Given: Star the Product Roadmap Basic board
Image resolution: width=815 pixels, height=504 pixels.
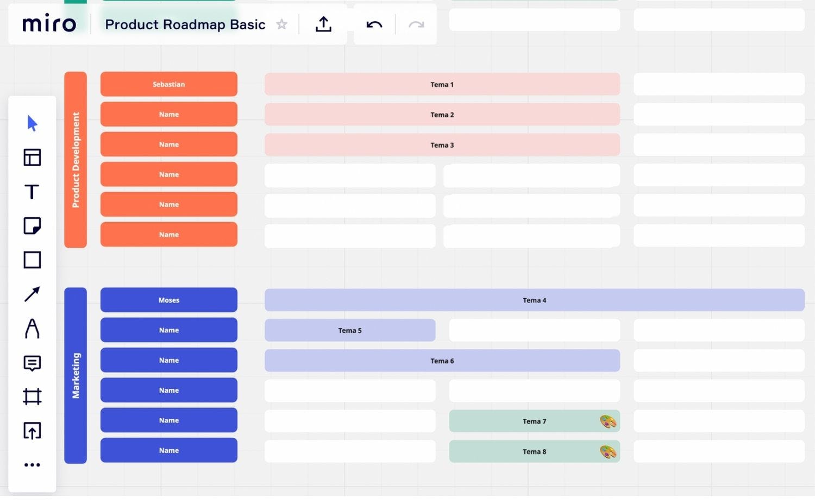Looking at the screenshot, I should (282, 24).
